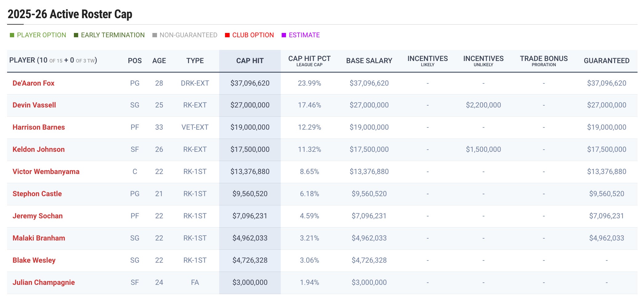Click the green Player Option legend swatch
Image resolution: width=644 pixels, height=303 pixels.
pos(12,35)
